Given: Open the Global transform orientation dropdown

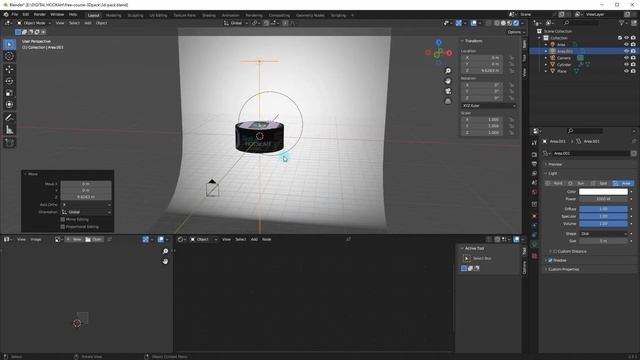Looking at the screenshot, I should 236,23.
